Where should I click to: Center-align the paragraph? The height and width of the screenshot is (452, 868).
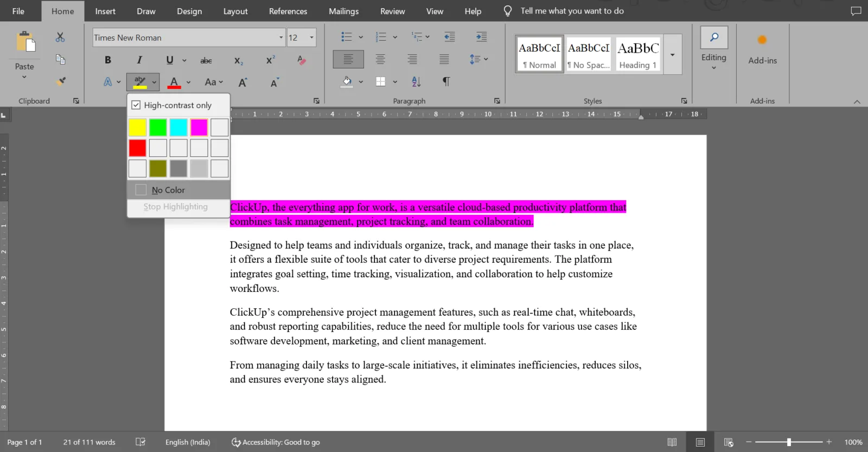tap(380, 59)
